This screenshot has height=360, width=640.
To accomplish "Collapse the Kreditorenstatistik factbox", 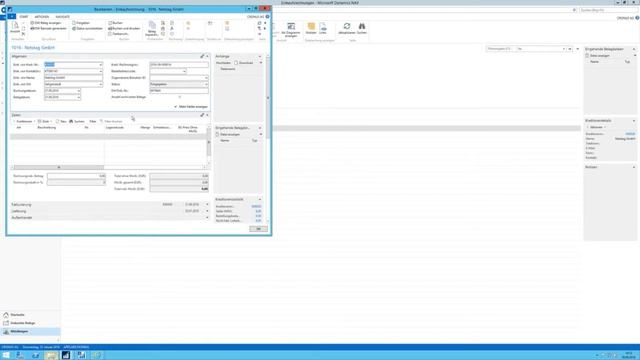I will [260, 199].
